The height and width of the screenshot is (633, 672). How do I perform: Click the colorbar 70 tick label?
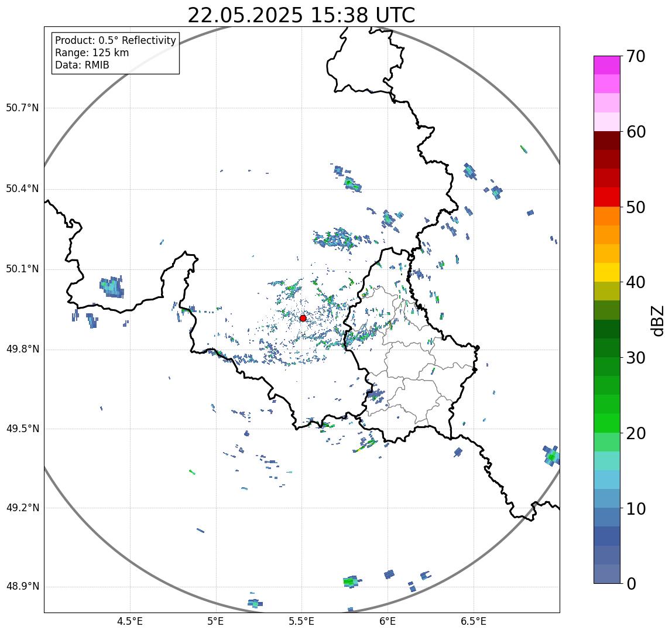pos(636,56)
